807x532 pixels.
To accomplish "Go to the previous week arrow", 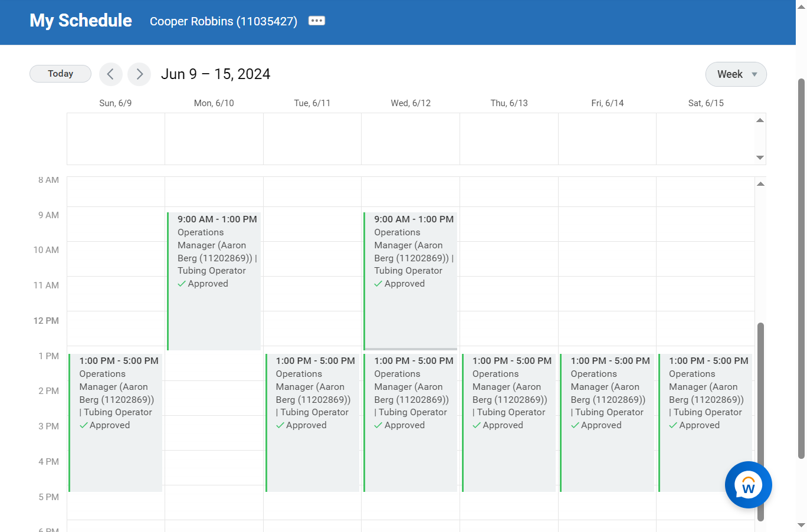I will click(110, 74).
